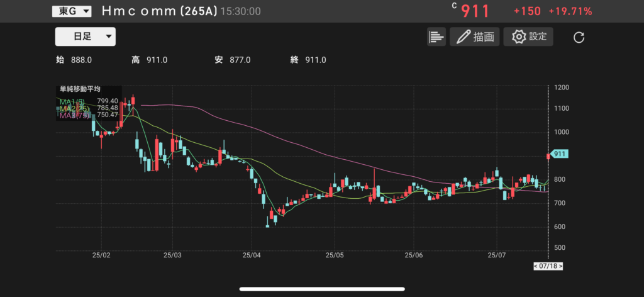The image size is (644, 297).
Task: Click the 911 current price tag on axis
Action: point(559,154)
